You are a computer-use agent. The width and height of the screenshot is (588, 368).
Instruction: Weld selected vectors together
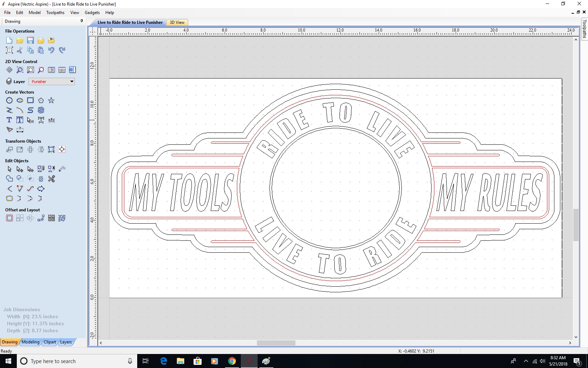coord(9,179)
